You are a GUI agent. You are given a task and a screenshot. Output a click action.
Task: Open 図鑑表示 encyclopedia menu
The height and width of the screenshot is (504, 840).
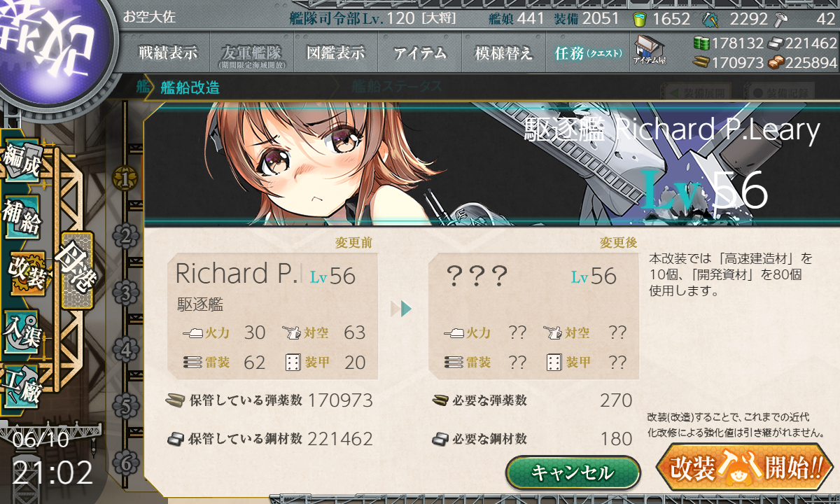[336, 52]
